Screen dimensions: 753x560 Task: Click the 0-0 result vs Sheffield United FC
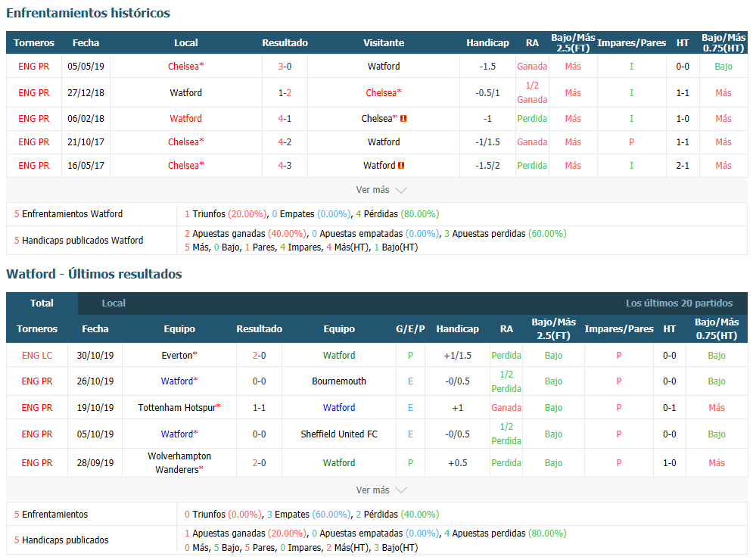tap(260, 434)
